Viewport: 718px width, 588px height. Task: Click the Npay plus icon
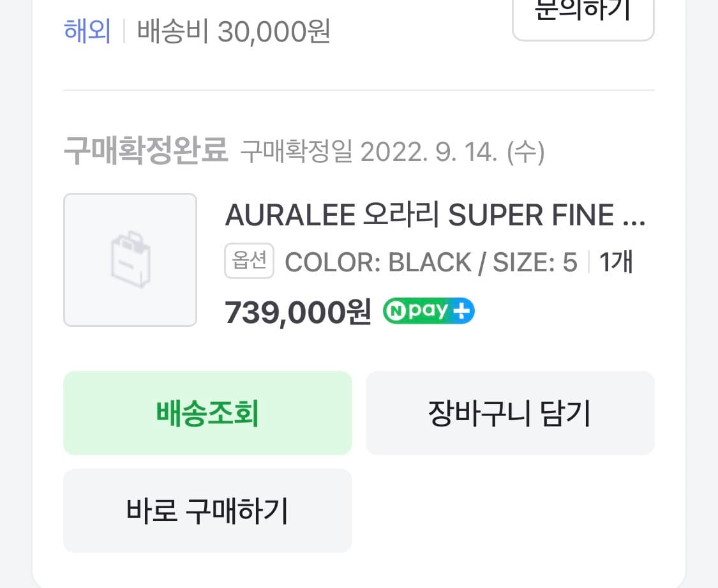[428, 311]
